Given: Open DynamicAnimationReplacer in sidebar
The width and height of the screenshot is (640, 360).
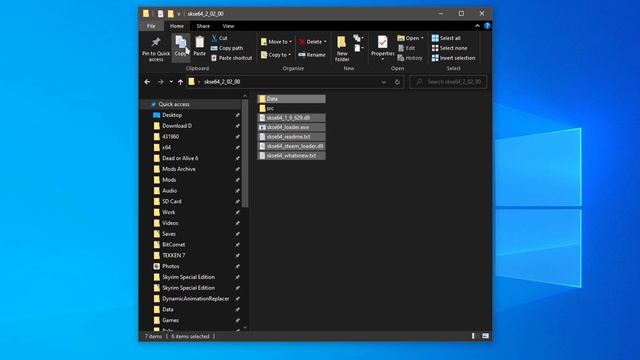Looking at the screenshot, I should [196, 298].
